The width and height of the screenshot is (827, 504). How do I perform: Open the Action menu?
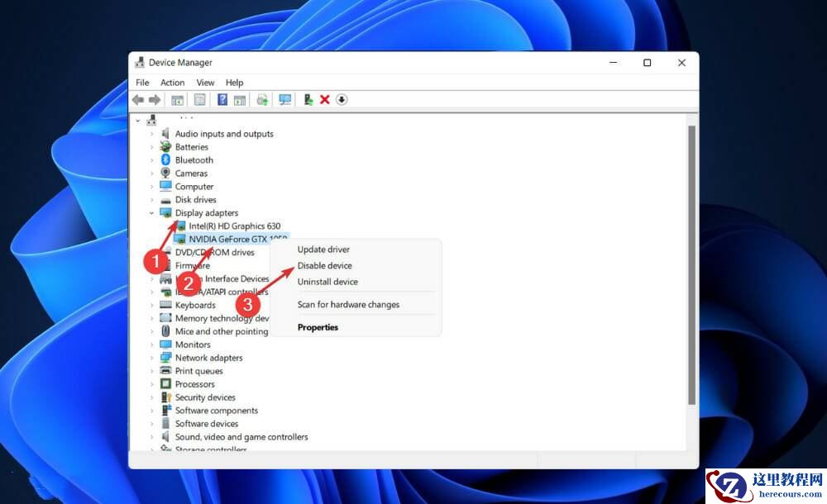click(172, 82)
